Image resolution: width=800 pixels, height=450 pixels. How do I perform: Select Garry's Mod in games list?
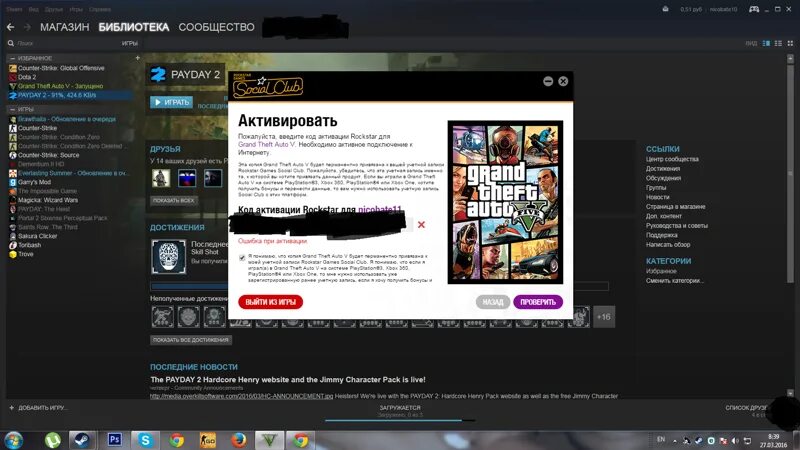34,182
